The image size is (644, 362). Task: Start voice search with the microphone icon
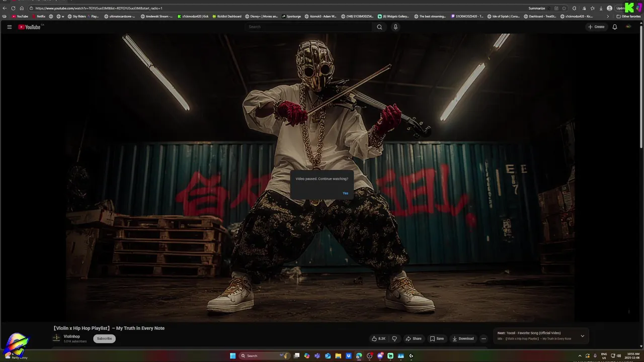click(395, 27)
